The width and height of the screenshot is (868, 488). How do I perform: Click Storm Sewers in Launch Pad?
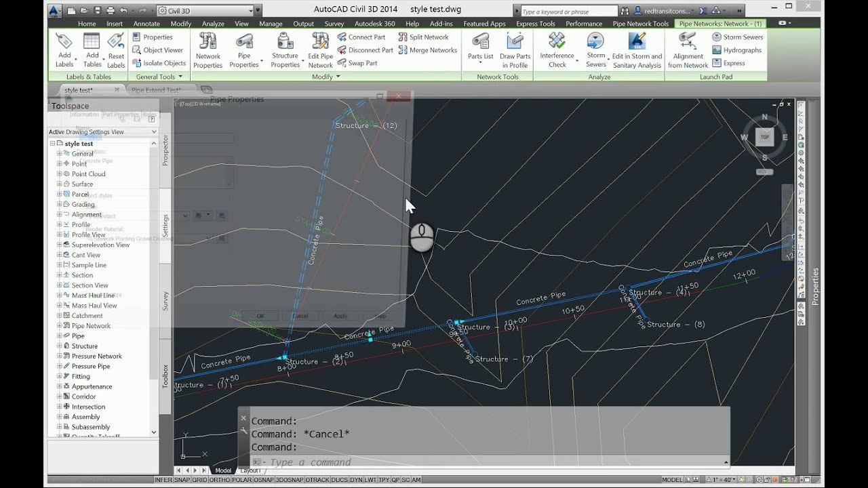tap(737, 37)
